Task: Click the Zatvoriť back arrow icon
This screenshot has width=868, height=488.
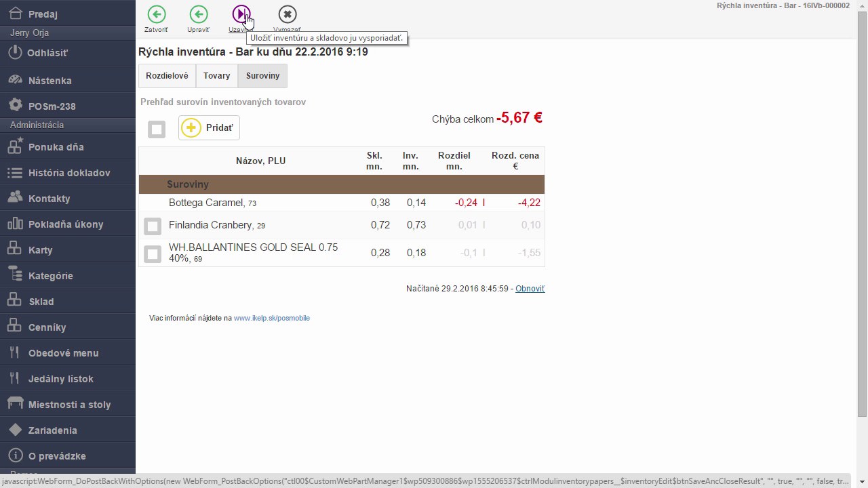Action: (157, 14)
